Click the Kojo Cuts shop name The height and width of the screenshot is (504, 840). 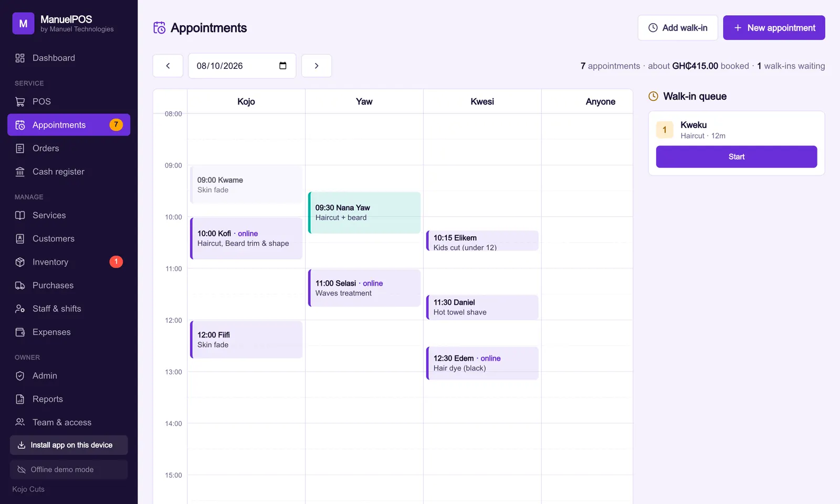(28, 489)
